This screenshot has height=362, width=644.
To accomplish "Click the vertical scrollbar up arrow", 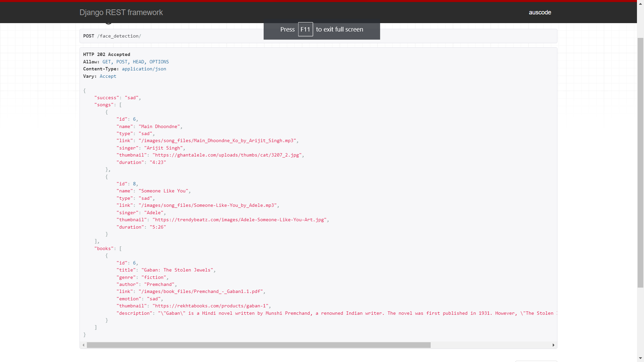I will point(640,5).
